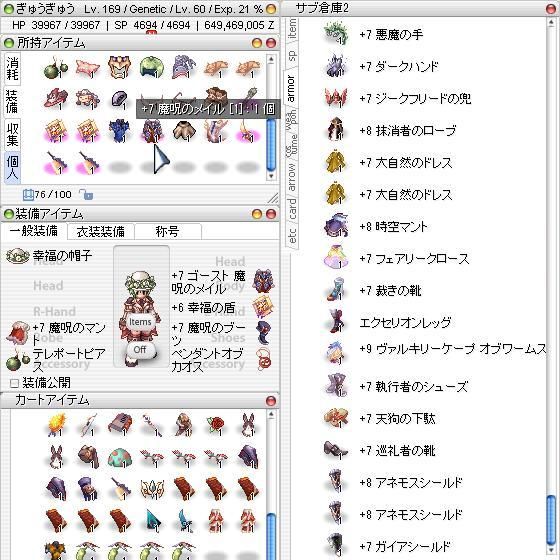Enable the 装備公開 checkbox
560x560 pixels.
pos(14,383)
